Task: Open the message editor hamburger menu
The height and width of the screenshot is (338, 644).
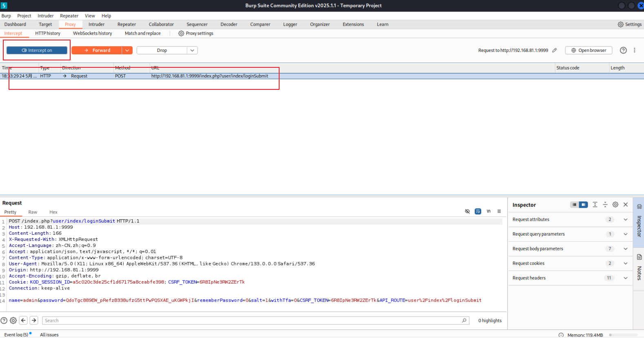Action: click(x=499, y=211)
